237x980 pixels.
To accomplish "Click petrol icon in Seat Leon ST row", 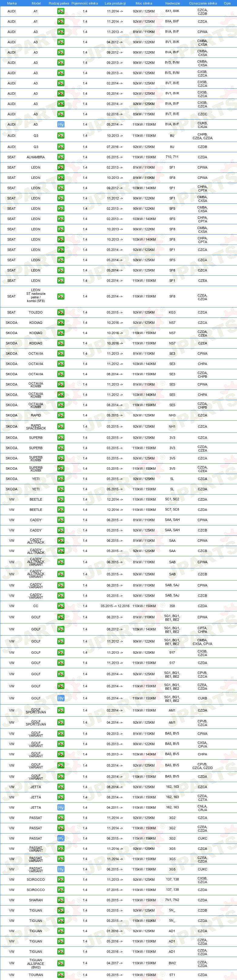I will pos(61,296).
